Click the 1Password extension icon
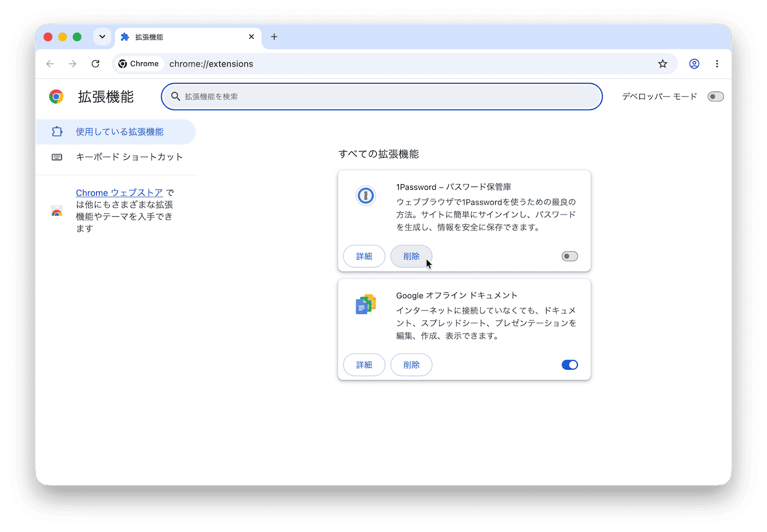The image size is (767, 532). [x=365, y=196]
